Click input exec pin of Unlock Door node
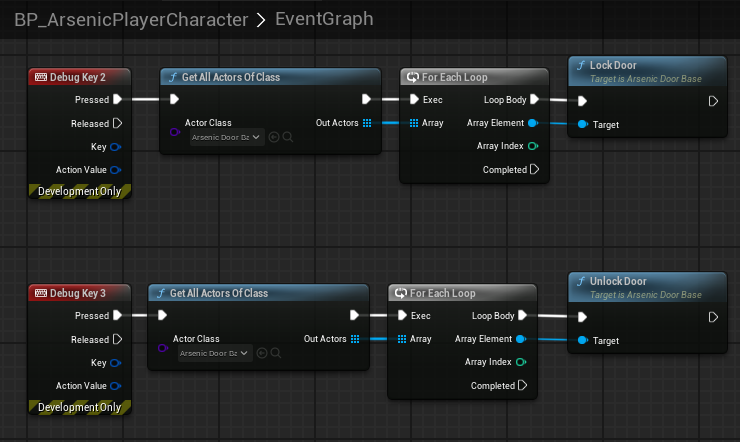 click(x=582, y=317)
